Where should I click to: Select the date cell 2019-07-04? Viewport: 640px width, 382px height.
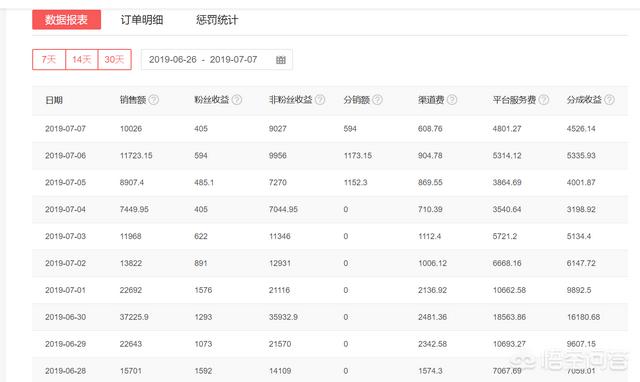pos(65,209)
